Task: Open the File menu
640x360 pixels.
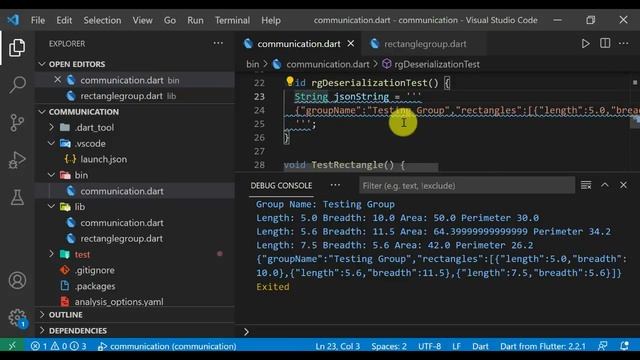Action: pyautogui.click(x=38, y=20)
